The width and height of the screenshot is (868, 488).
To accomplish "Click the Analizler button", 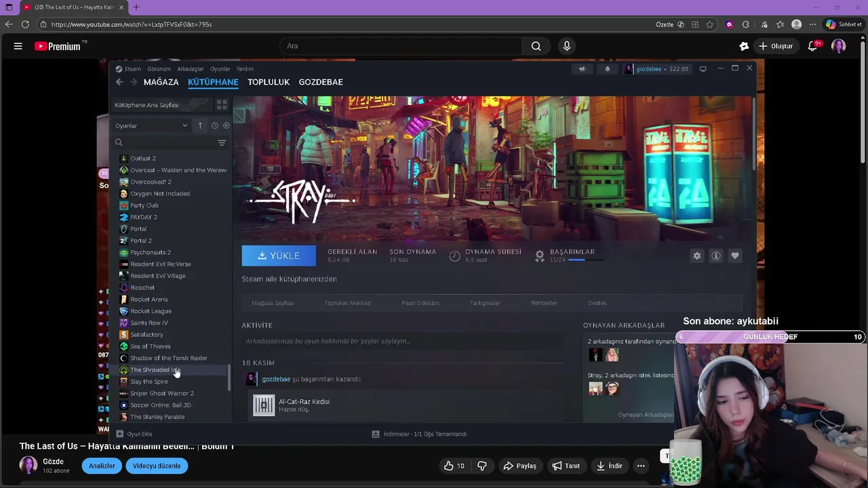I will [102, 466].
